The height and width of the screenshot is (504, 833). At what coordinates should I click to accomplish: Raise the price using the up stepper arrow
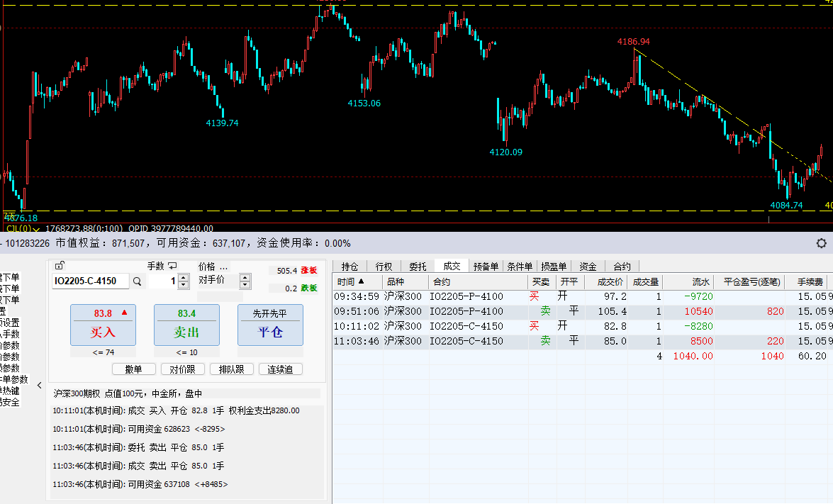point(245,277)
